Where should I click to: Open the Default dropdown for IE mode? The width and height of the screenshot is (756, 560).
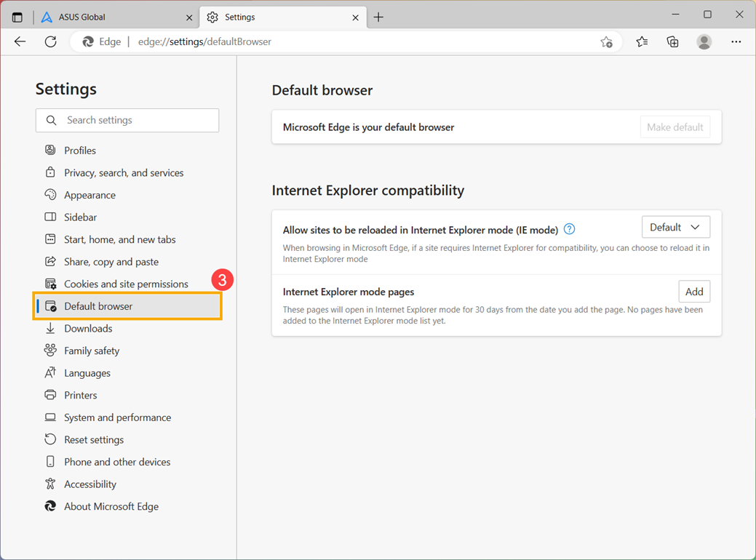click(x=675, y=226)
